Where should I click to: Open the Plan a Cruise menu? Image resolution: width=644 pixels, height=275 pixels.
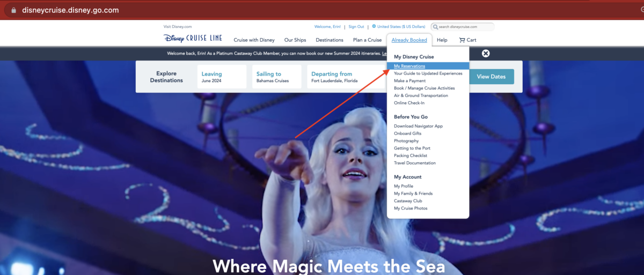click(367, 40)
